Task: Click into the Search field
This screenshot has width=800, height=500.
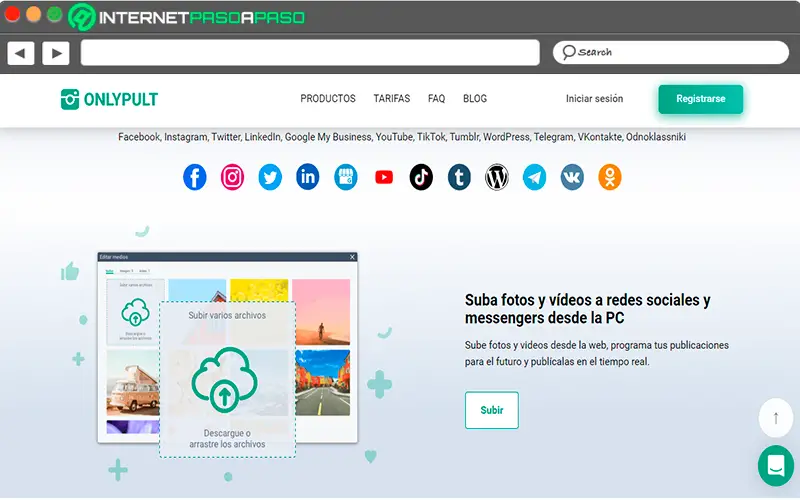Action: 670,53
